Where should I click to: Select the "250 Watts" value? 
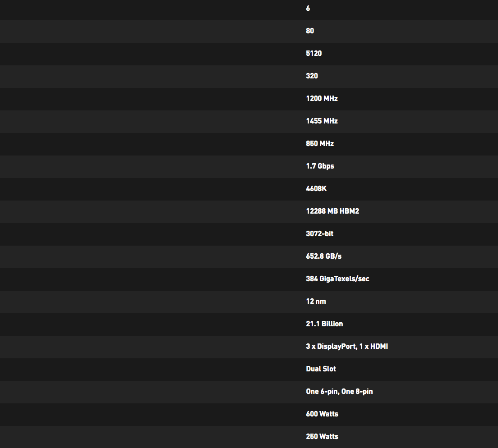click(x=322, y=437)
